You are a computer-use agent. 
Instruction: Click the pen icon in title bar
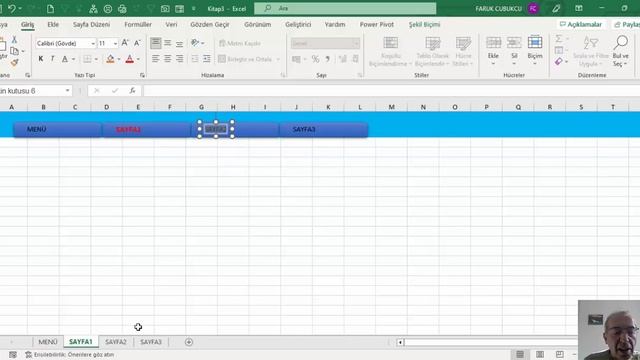(x=556, y=9)
